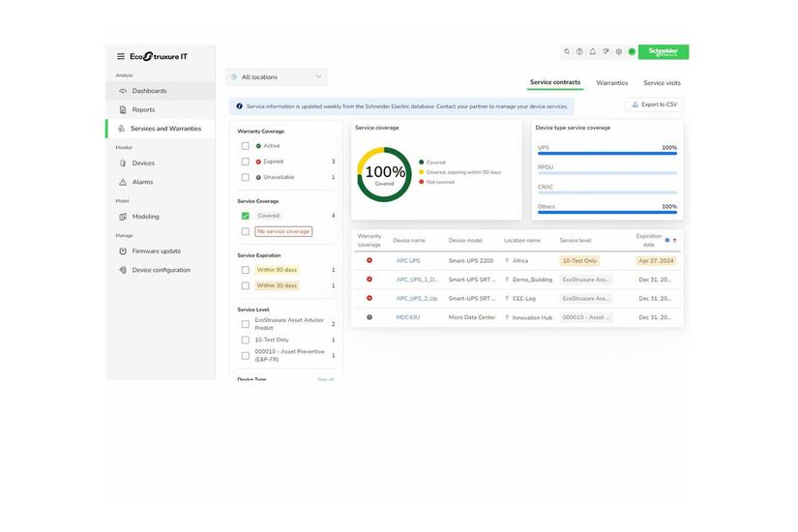Enable the Within 90 days filter checkbox

(x=246, y=270)
